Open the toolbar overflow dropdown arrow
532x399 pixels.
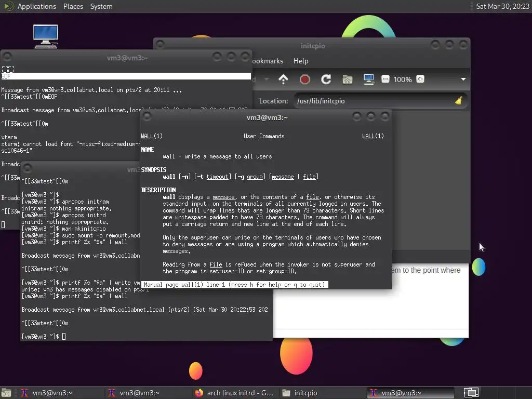point(463,79)
